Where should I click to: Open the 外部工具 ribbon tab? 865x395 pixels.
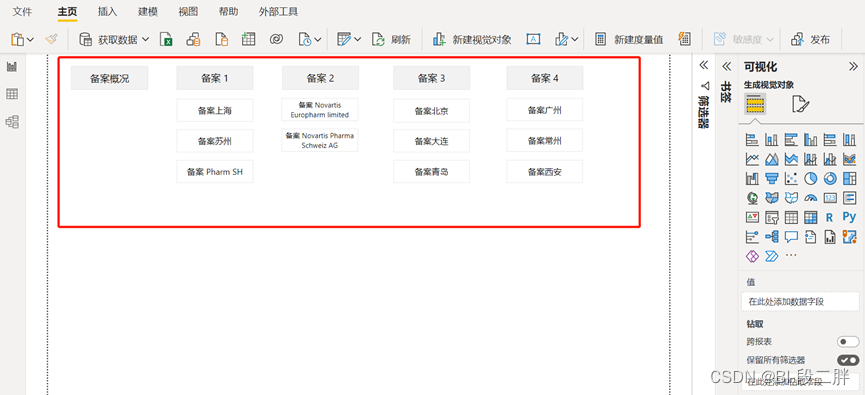[x=279, y=11]
